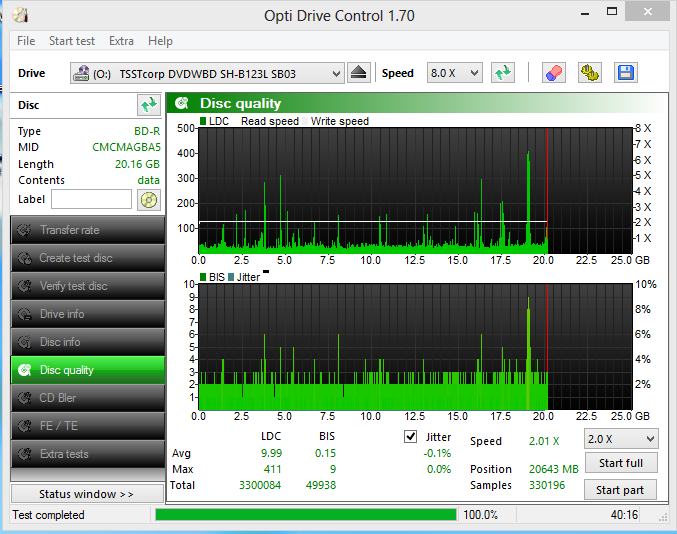Click the Position value 20643 MB
This screenshot has height=534, width=677.
(554, 469)
